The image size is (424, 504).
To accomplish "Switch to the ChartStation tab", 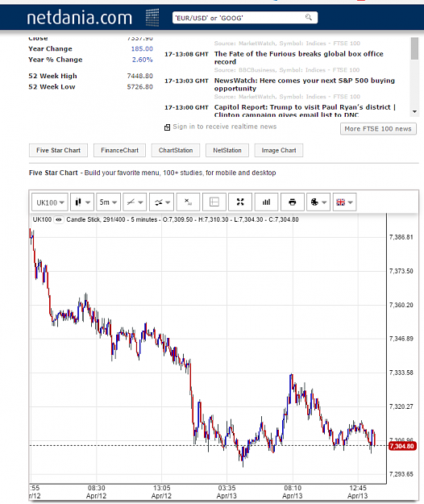I will point(176,151).
